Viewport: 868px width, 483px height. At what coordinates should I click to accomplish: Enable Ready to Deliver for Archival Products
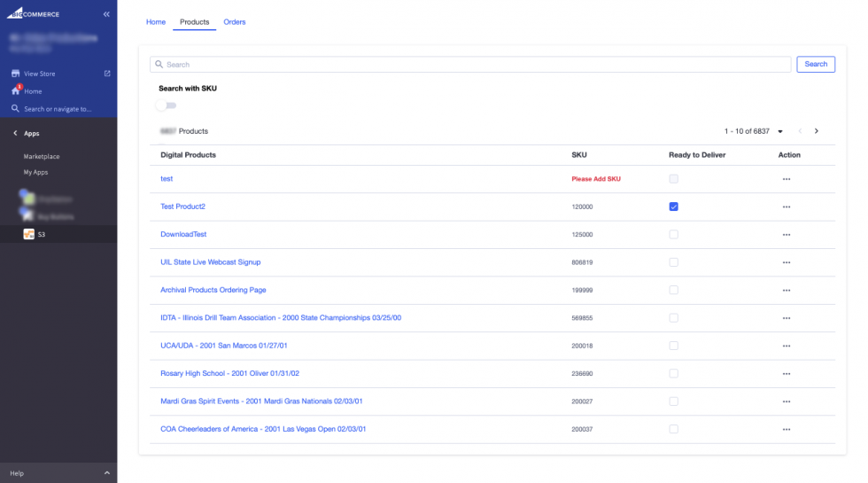[x=673, y=290]
